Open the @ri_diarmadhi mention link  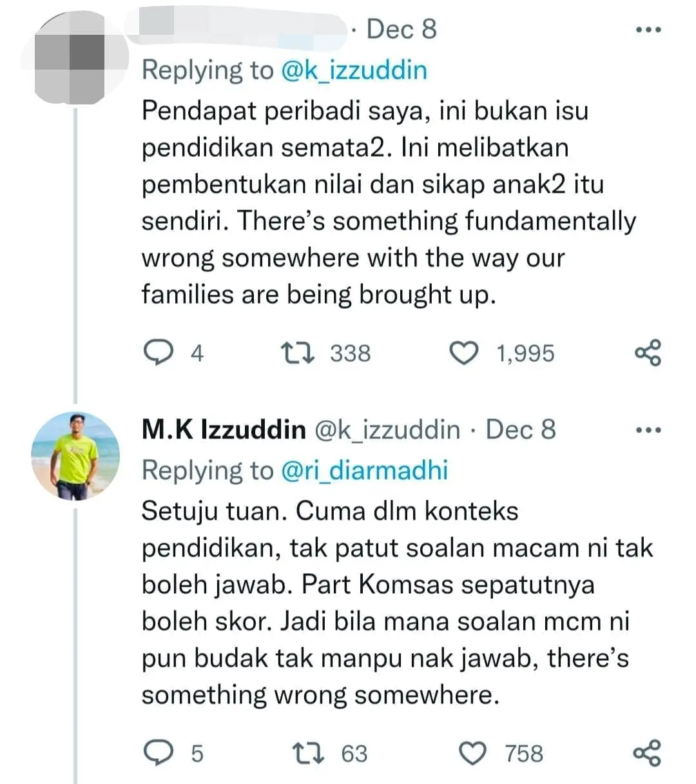coord(365,470)
